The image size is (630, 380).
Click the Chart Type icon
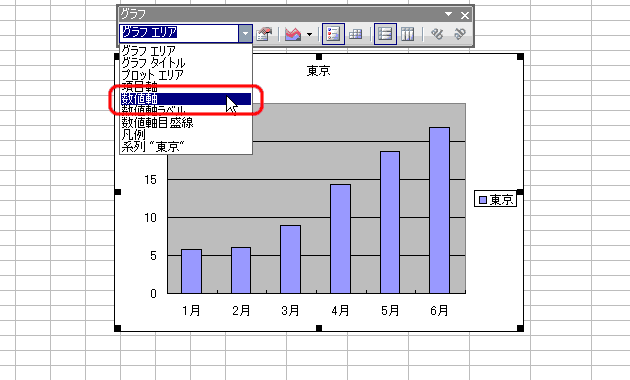point(293,34)
